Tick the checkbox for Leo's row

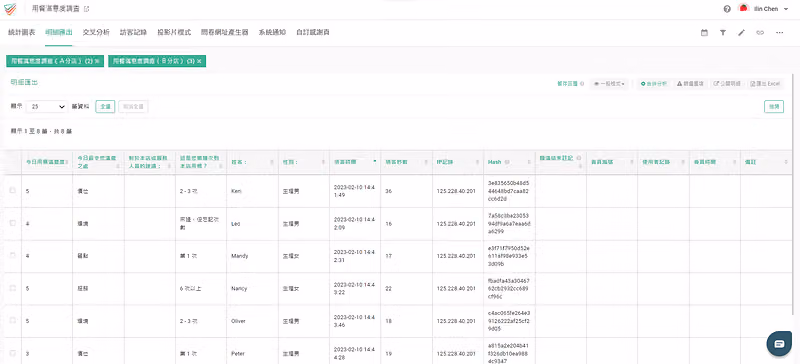click(13, 223)
